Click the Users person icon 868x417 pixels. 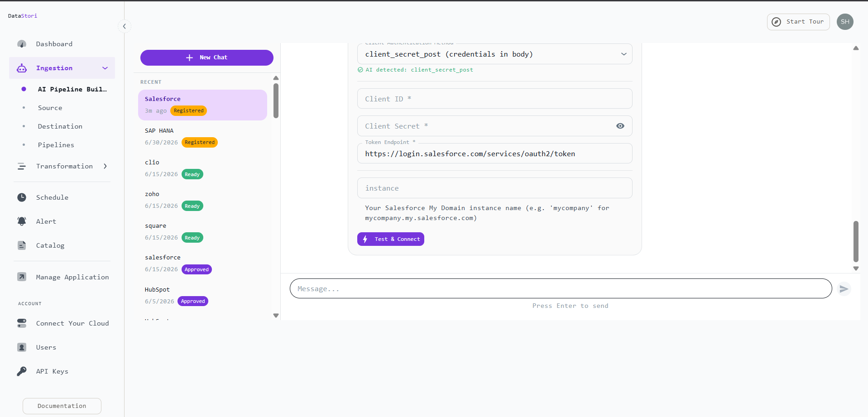coord(22,347)
